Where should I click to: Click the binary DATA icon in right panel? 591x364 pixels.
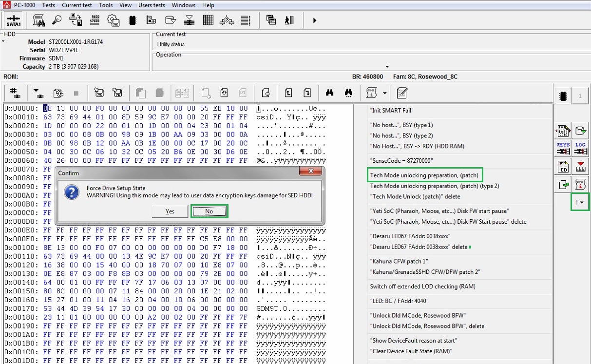coord(563,131)
